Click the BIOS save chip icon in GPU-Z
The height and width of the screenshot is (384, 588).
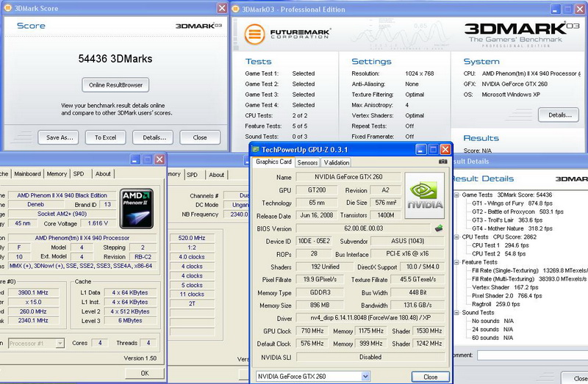tap(439, 228)
